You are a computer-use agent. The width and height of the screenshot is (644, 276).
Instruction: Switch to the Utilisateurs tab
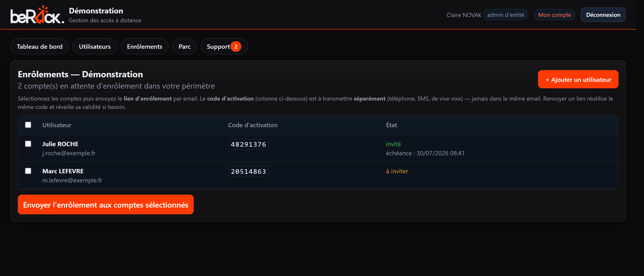tap(95, 47)
